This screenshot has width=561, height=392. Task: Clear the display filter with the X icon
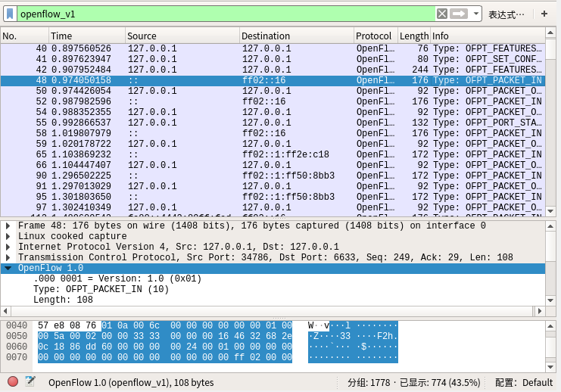(442, 14)
